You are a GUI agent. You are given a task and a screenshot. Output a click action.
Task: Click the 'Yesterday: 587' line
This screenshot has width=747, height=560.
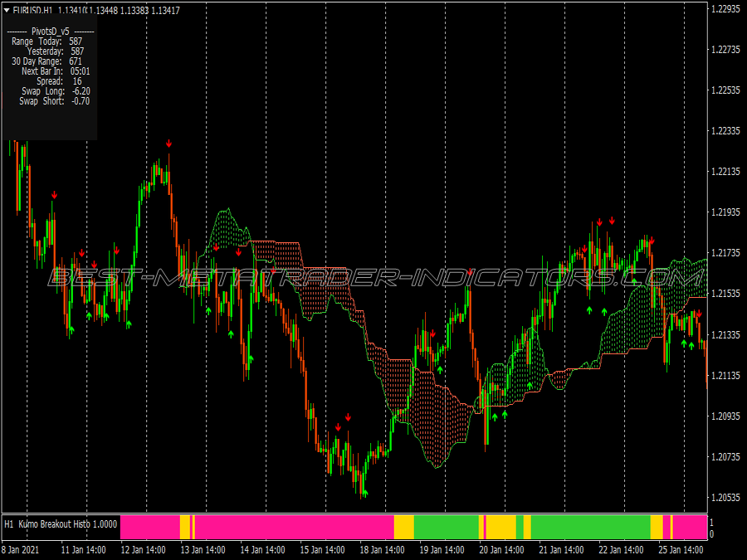pyautogui.click(x=56, y=51)
